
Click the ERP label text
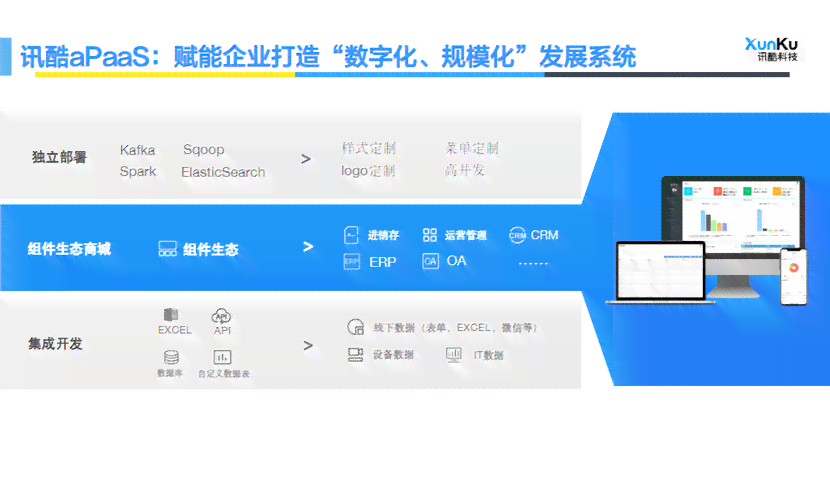click(x=383, y=262)
